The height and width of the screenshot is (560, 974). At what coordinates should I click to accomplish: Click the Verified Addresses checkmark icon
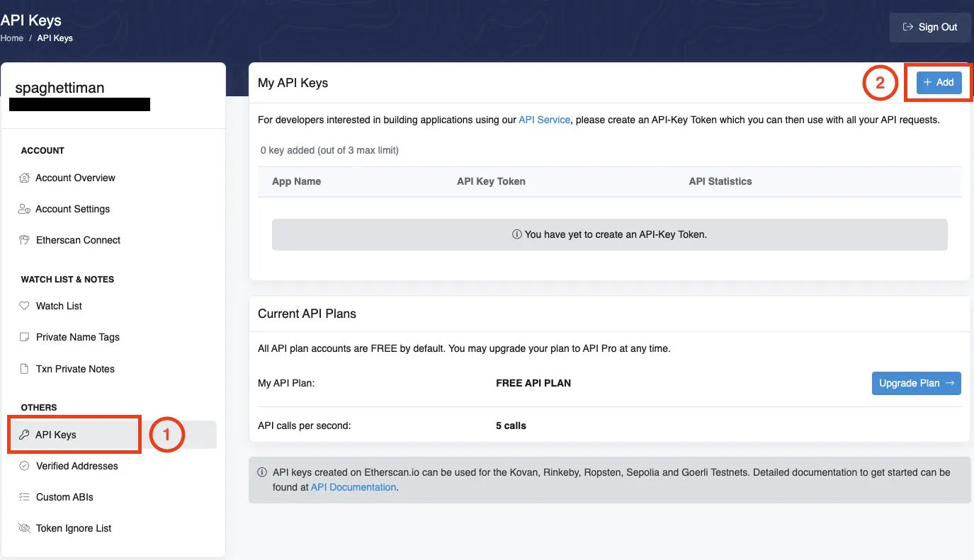click(25, 466)
